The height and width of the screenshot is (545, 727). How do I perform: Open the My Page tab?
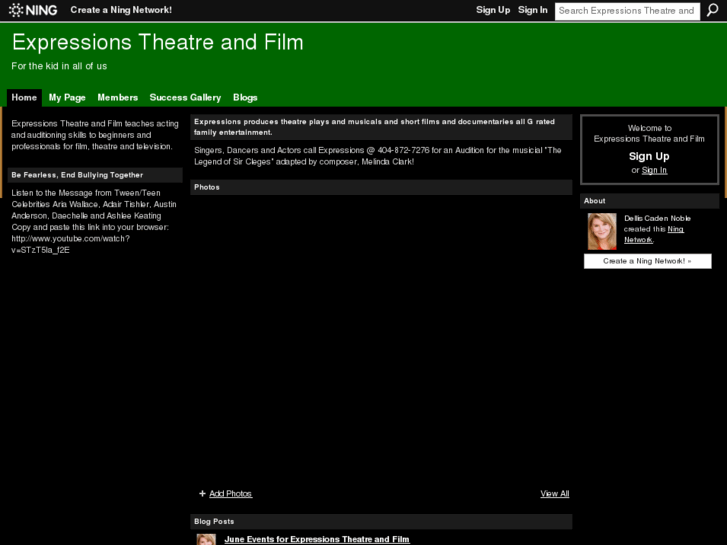point(67,97)
